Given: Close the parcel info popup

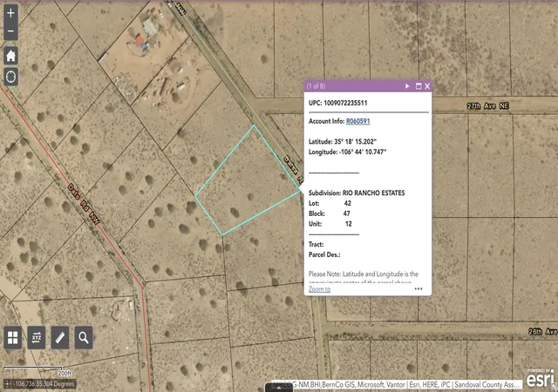Looking at the screenshot, I should pos(427,86).
